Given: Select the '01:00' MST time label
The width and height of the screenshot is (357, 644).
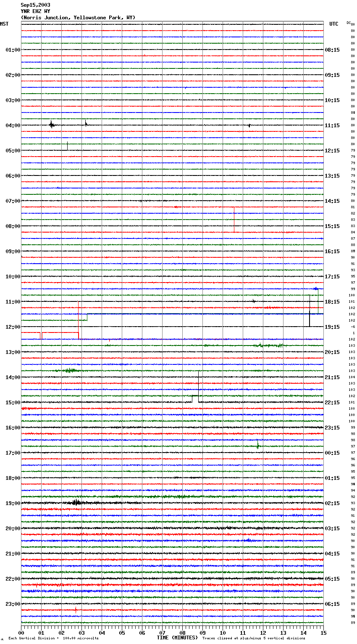Looking at the screenshot, I should click(x=13, y=50).
